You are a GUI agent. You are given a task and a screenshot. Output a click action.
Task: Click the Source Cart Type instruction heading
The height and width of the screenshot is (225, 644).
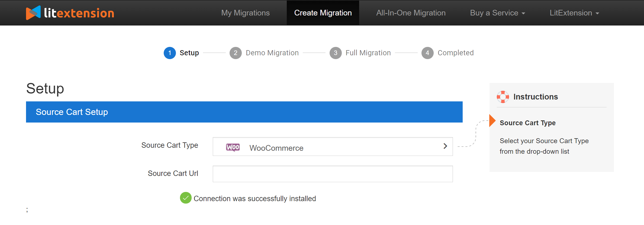(527, 123)
